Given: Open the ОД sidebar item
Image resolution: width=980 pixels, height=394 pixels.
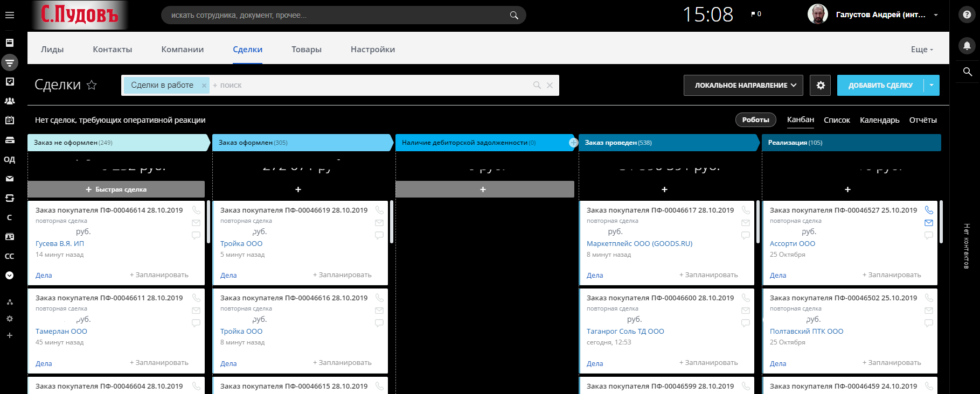Looking at the screenshot, I should pos(10,159).
